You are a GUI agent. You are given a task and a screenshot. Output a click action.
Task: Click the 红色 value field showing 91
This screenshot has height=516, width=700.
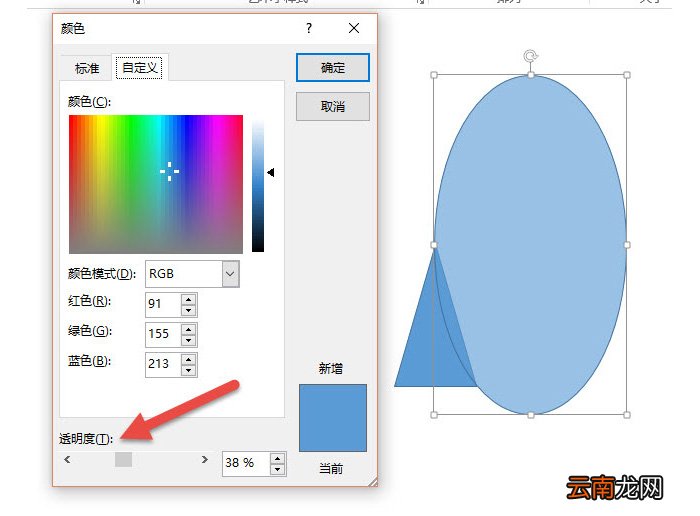pos(163,304)
